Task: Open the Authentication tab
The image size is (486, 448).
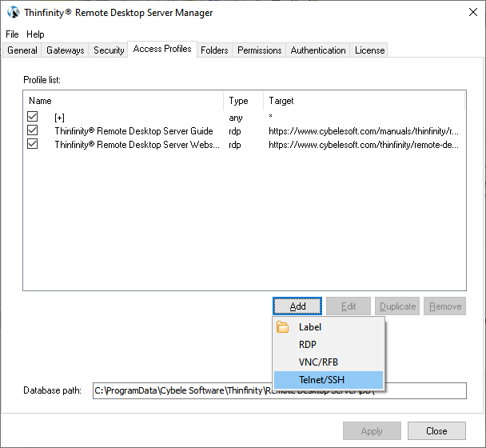Action: coord(318,50)
